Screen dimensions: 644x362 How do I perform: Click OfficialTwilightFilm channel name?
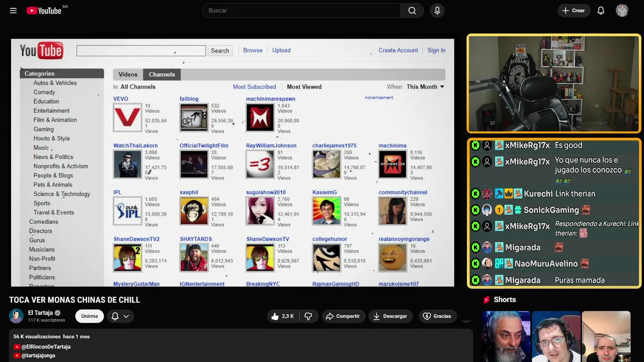pyautogui.click(x=204, y=146)
